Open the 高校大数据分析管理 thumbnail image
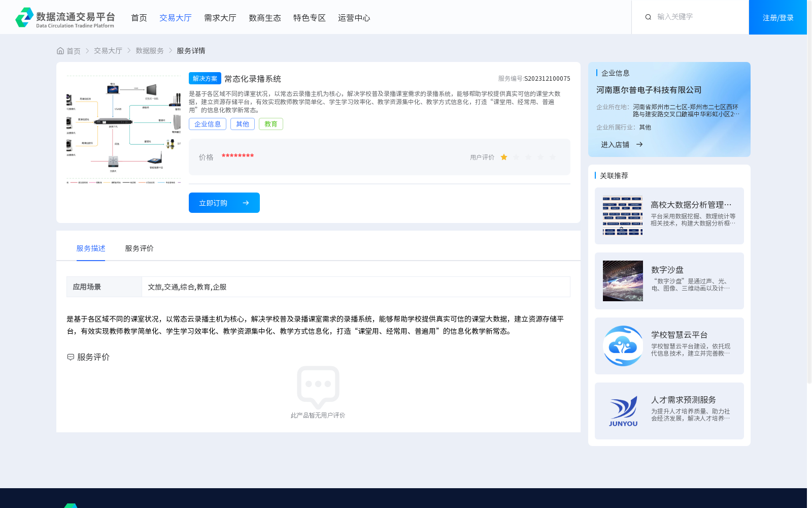This screenshot has width=812, height=508. pyautogui.click(x=623, y=216)
